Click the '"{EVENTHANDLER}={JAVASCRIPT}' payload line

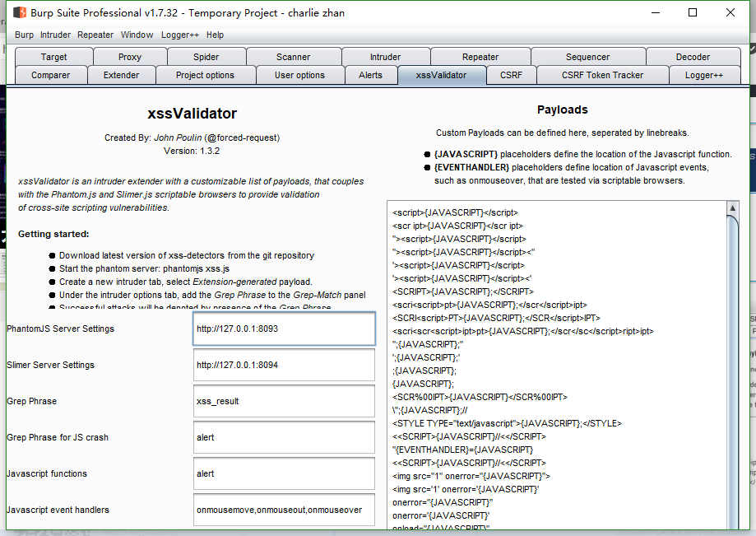point(462,450)
